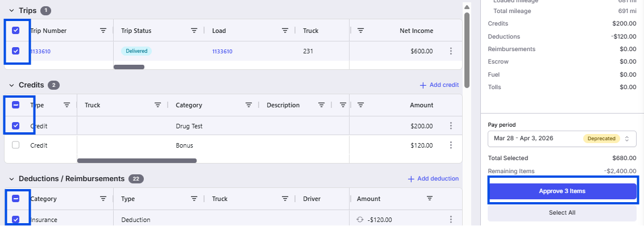Click the Drug Test category cell
This screenshot has height=226, width=644.
coord(189,126)
